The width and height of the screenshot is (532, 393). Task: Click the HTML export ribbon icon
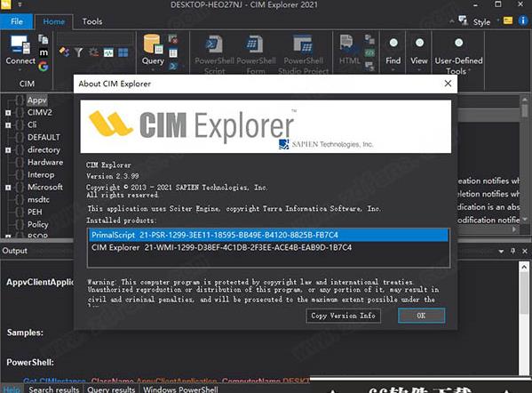coord(349,44)
